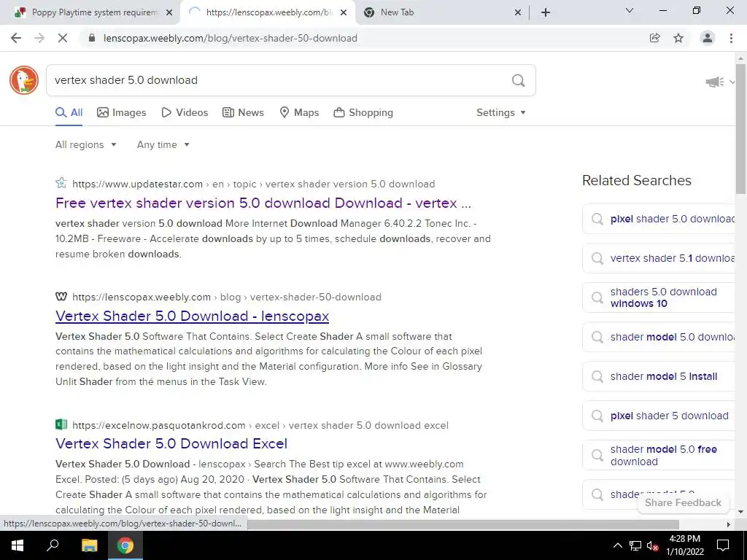The height and width of the screenshot is (560, 747).
Task: Select related search shaders 5.0 download windows 10
Action: click(x=659, y=297)
